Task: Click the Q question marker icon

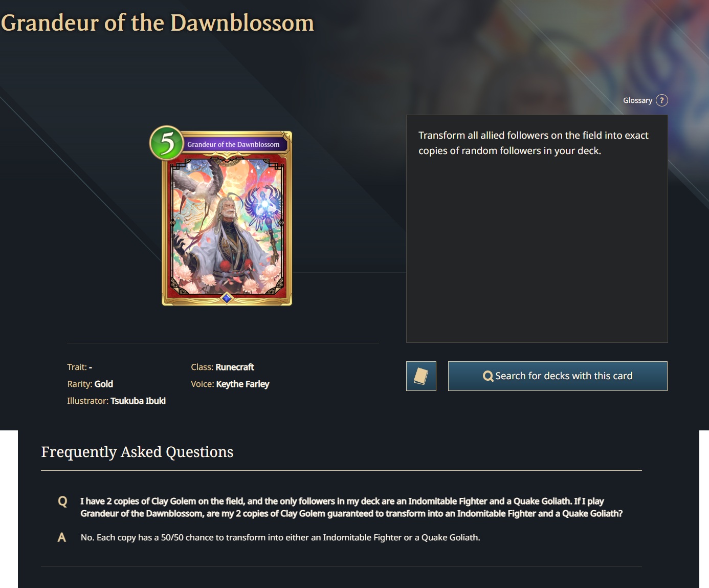Action: pyautogui.click(x=62, y=502)
